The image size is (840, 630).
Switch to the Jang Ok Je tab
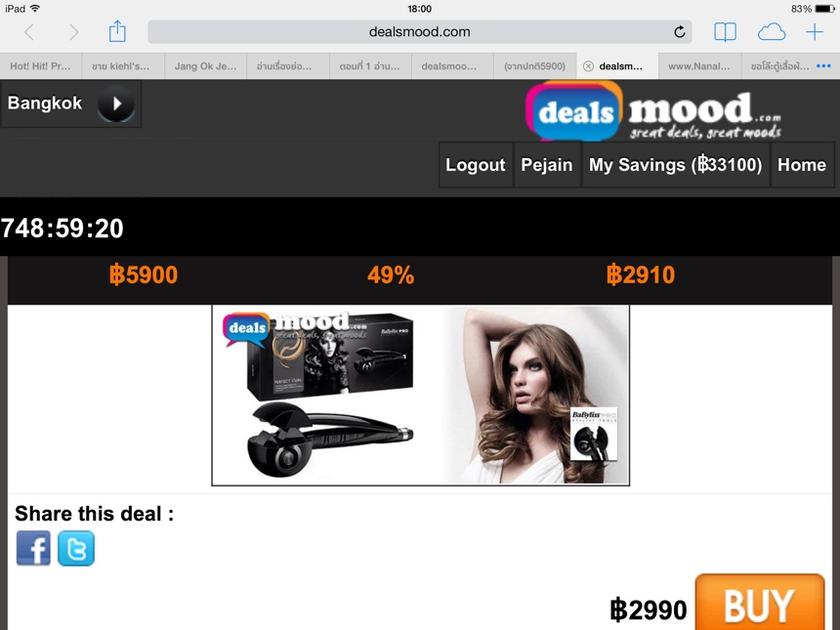click(205, 65)
